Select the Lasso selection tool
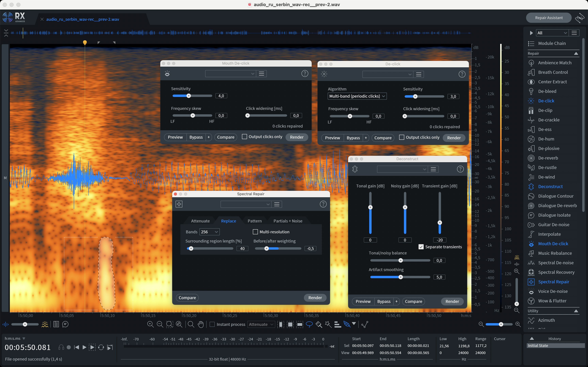588x367 pixels. [x=309, y=324]
